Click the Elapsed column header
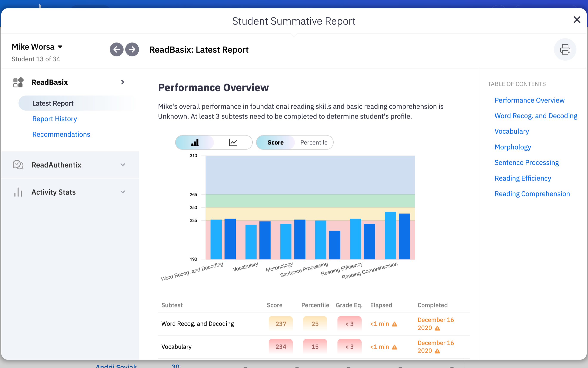This screenshot has width=588, height=368. pyautogui.click(x=381, y=305)
